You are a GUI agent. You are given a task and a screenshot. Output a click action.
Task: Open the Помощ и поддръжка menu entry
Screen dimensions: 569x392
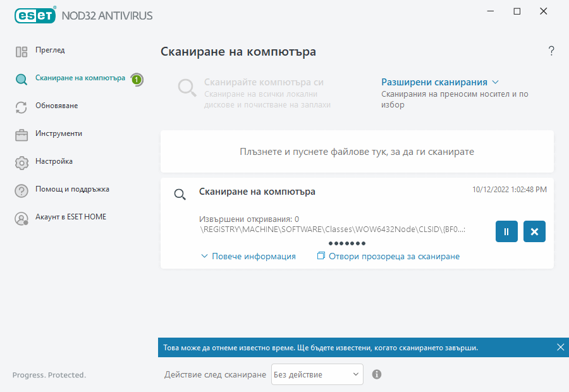click(21, 189)
